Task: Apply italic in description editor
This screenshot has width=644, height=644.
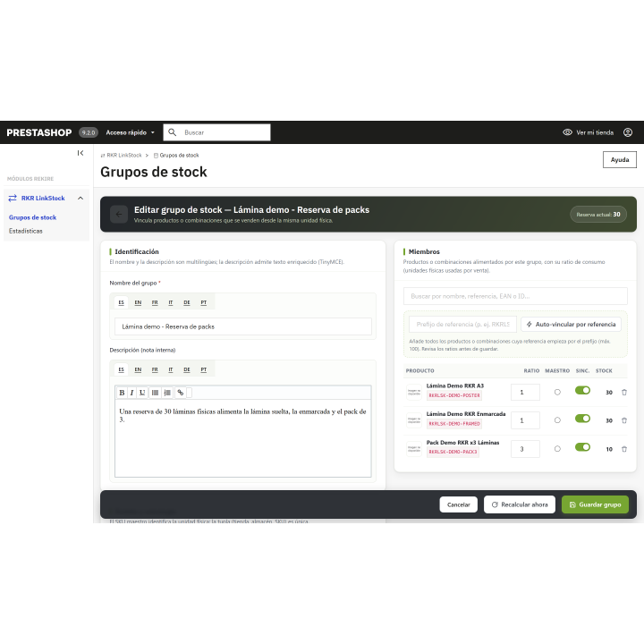Action: 131,393
